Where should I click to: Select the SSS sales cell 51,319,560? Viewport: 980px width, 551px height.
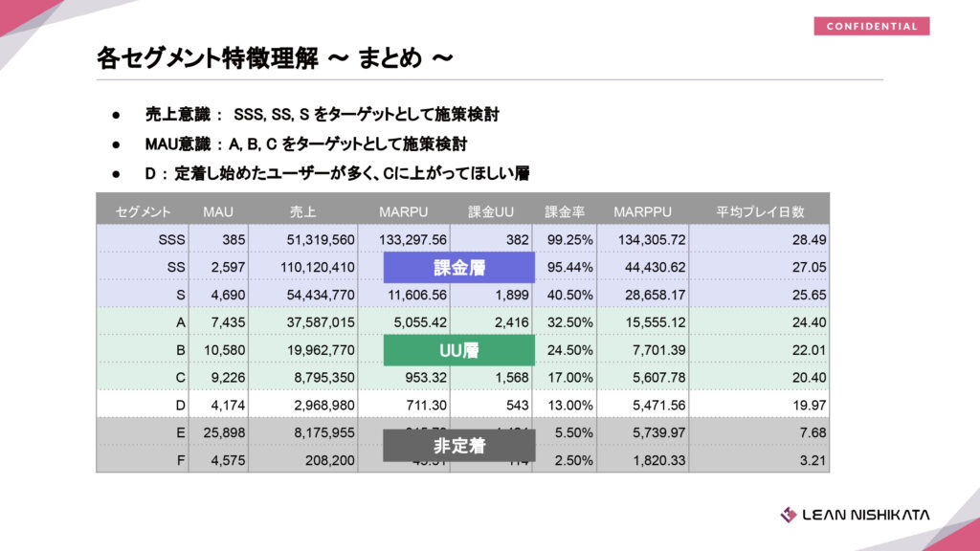[x=321, y=240]
